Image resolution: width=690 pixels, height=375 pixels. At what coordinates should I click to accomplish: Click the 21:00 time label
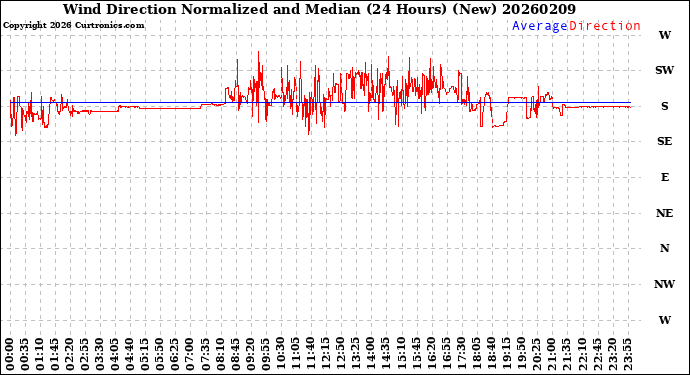551,354
